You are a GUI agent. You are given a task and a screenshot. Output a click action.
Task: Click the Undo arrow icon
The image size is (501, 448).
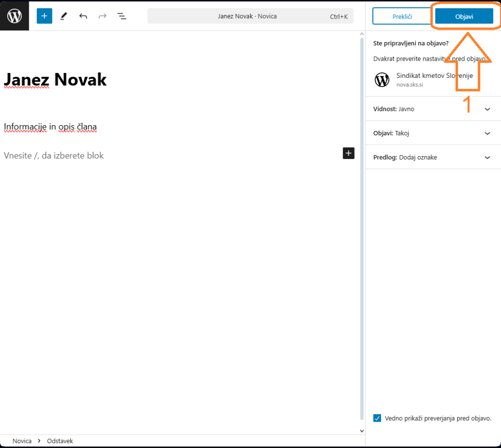click(x=83, y=16)
